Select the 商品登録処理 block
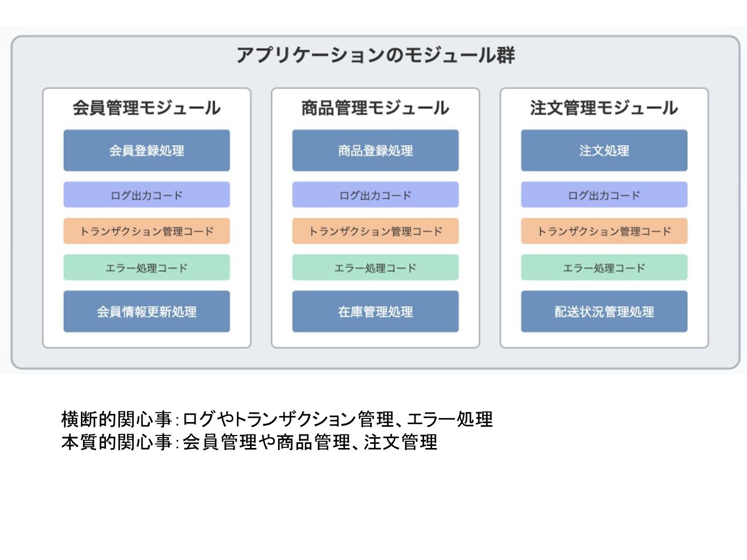 pos(376,150)
